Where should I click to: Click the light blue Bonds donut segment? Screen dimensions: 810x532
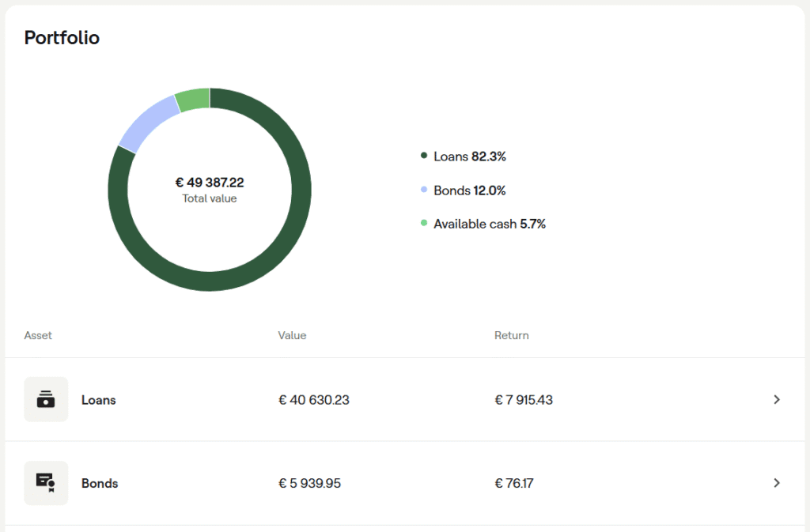pos(146,123)
